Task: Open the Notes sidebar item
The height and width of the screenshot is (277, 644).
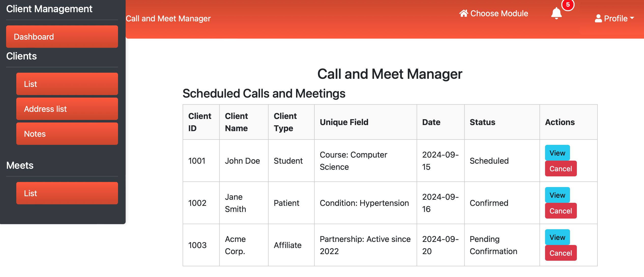Action: (67, 134)
